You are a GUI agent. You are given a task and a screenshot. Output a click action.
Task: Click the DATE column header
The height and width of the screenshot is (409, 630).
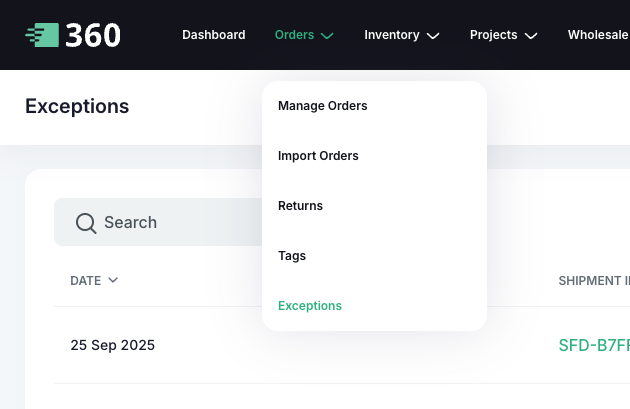coord(86,281)
